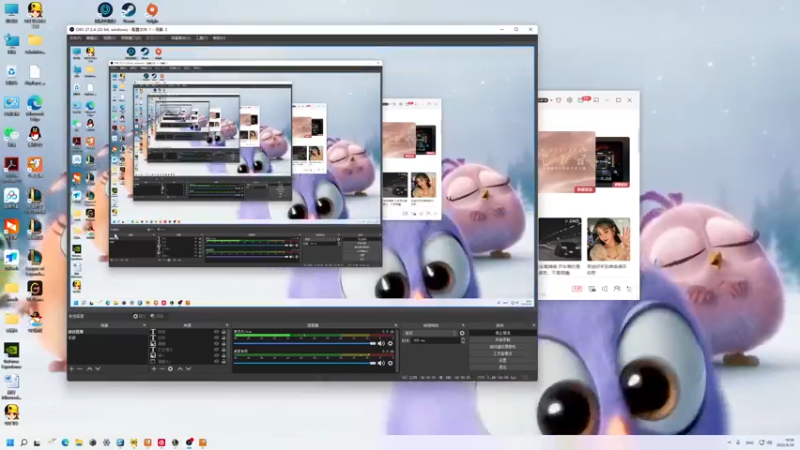Adjust the first mixer channel volume slider
Screen dimensions: 800x450
coord(305,344)
